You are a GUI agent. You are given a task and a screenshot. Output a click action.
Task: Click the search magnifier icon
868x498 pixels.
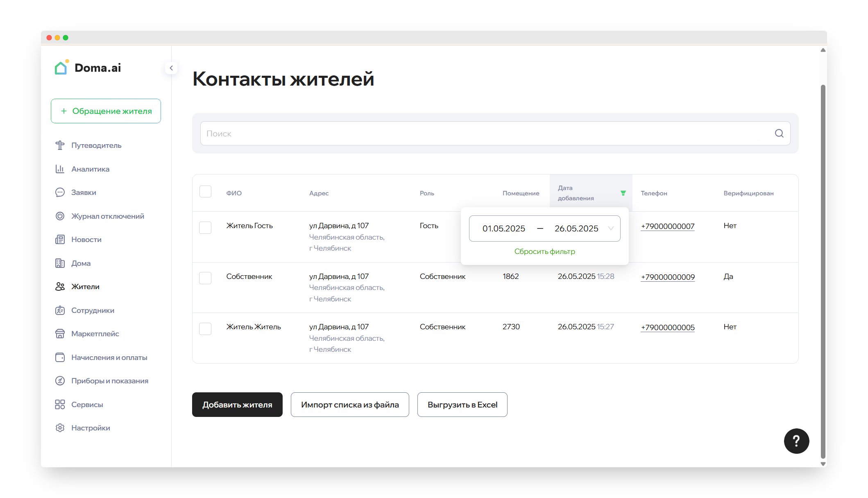[x=779, y=134]
